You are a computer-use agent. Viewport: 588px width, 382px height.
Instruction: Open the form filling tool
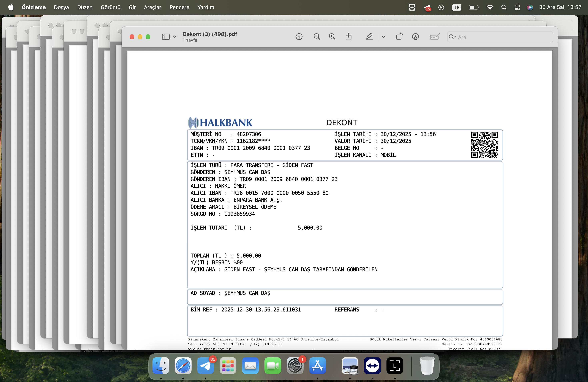434,37
